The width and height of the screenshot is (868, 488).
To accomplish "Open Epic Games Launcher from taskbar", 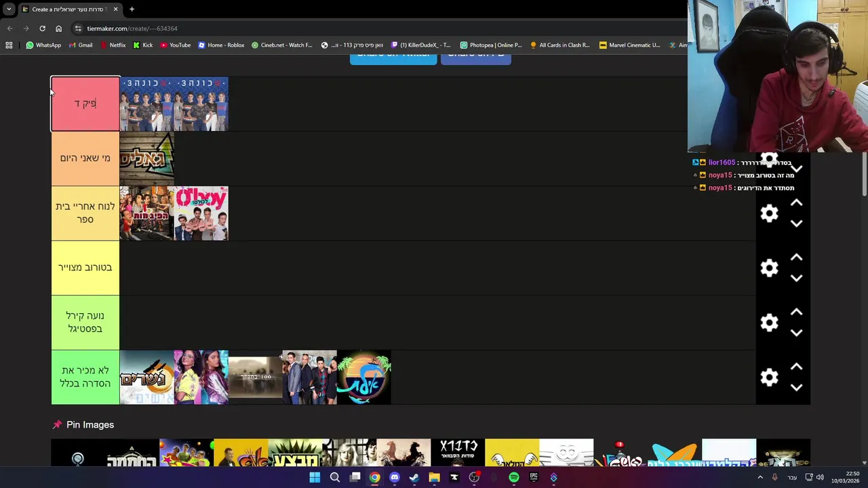I will pos(534,478).
